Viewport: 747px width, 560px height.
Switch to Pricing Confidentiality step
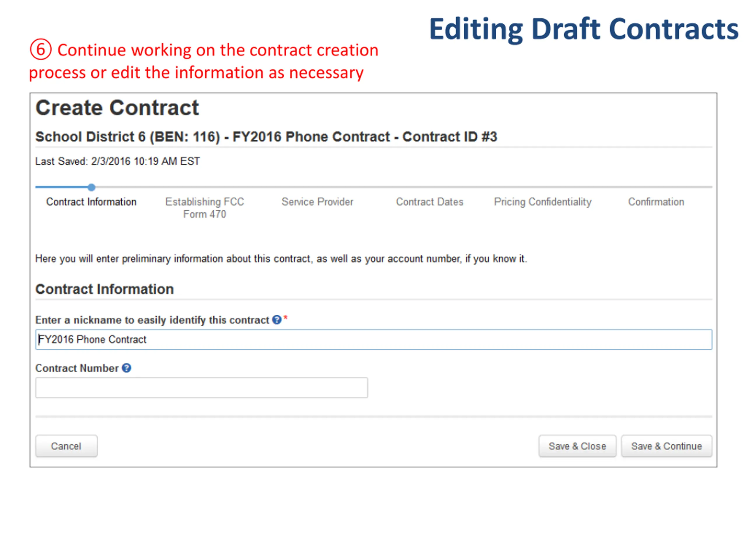tap(543, 202)
